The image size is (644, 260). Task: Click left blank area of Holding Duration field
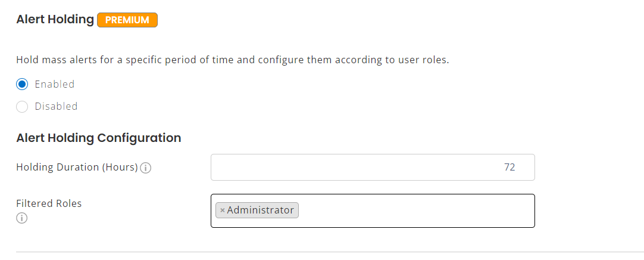[x=268, y=168]
